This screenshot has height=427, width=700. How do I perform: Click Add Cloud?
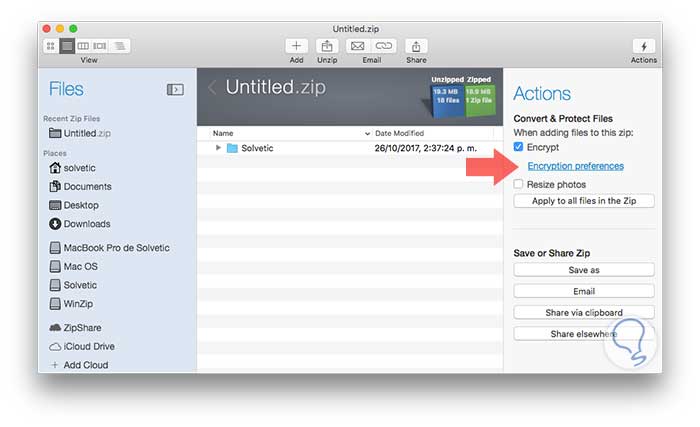[79, 365]
